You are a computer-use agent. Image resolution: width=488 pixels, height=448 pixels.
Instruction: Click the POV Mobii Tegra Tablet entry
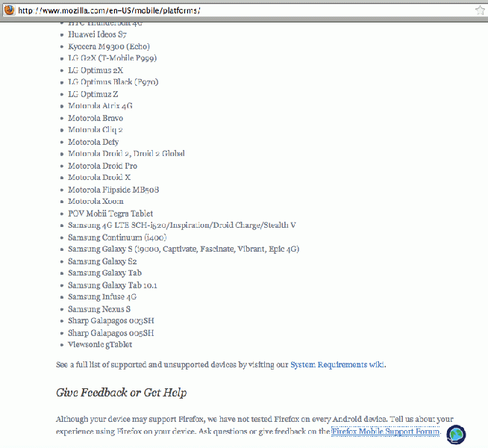point(110,214)
